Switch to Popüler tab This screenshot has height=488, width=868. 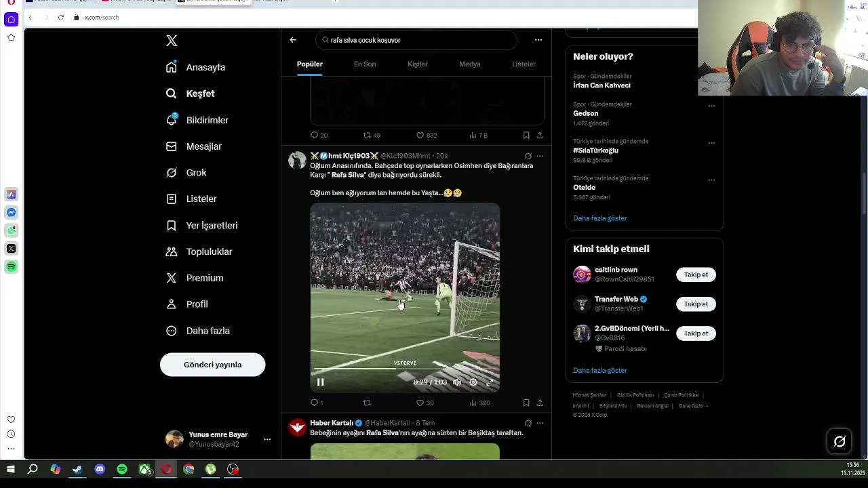click(310, 64)
